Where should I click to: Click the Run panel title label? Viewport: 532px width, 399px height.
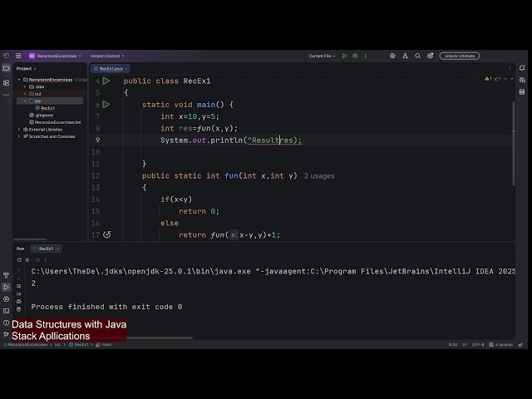point(20,249)
